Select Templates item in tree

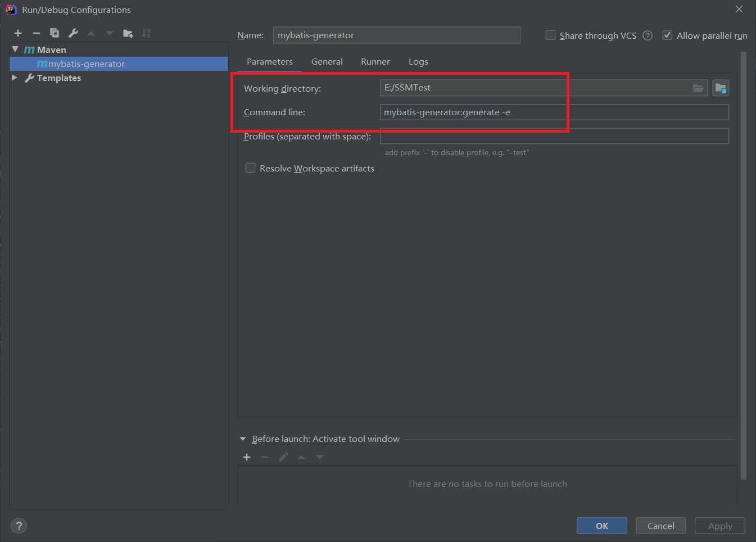pos(59,78)
